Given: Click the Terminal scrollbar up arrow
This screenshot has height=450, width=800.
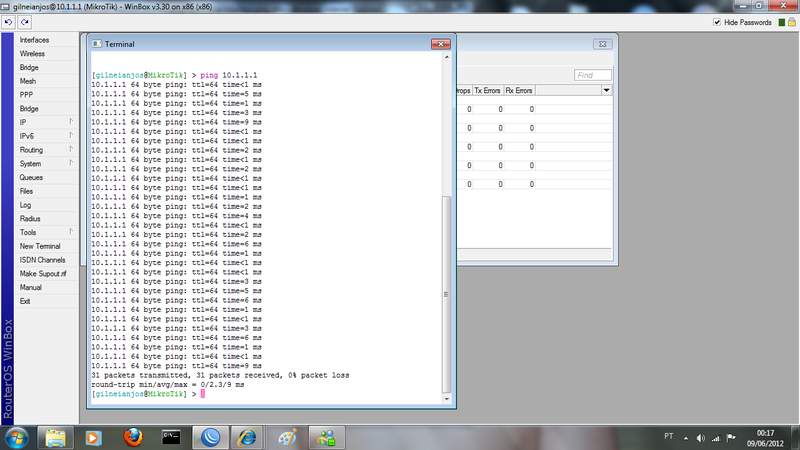Looking at the screenshot, I should click(x=446, y=57).
